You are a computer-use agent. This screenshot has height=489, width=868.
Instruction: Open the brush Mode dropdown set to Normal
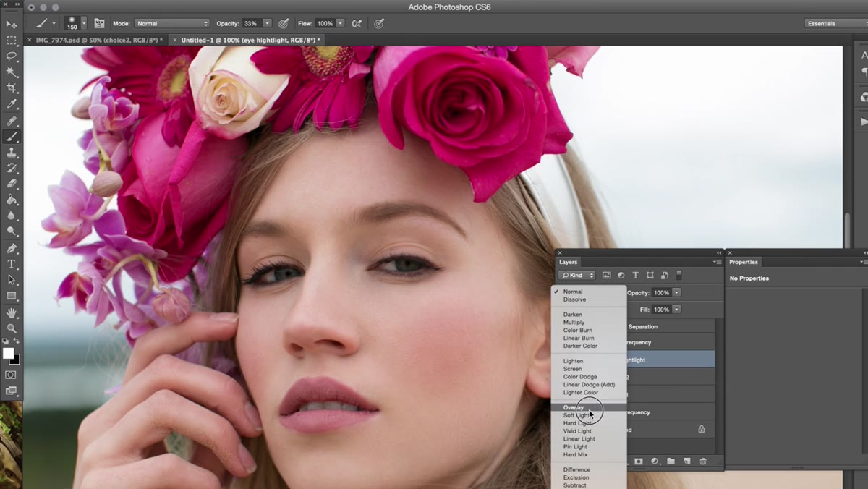click(x=172, y=23)
